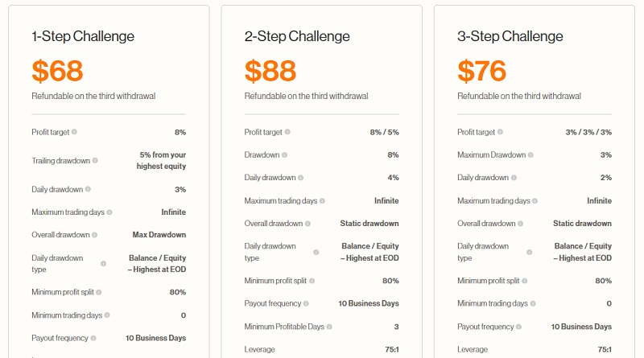Click info icon beside 1-Step Profit target
644x358 pixels.
click(75, 132)
